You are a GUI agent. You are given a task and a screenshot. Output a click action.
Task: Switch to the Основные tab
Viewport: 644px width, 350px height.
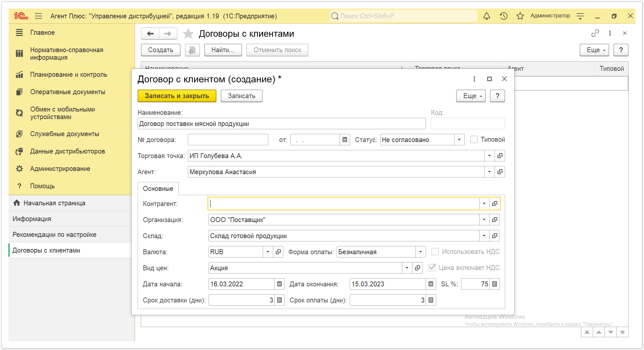click(158, 189)
